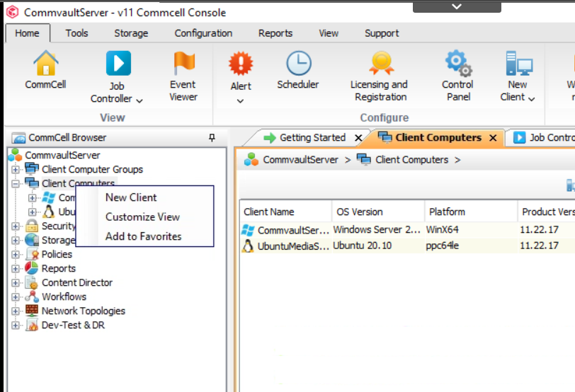Expand the collapsed top bar chevron

[x=457, y=6]
